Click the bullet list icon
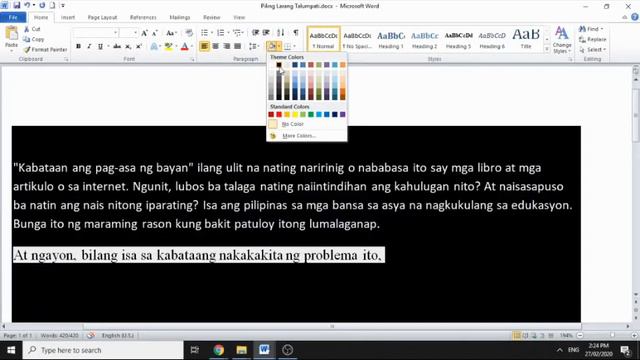This screenshot has width=640, height=360. (x=204, y=33)
